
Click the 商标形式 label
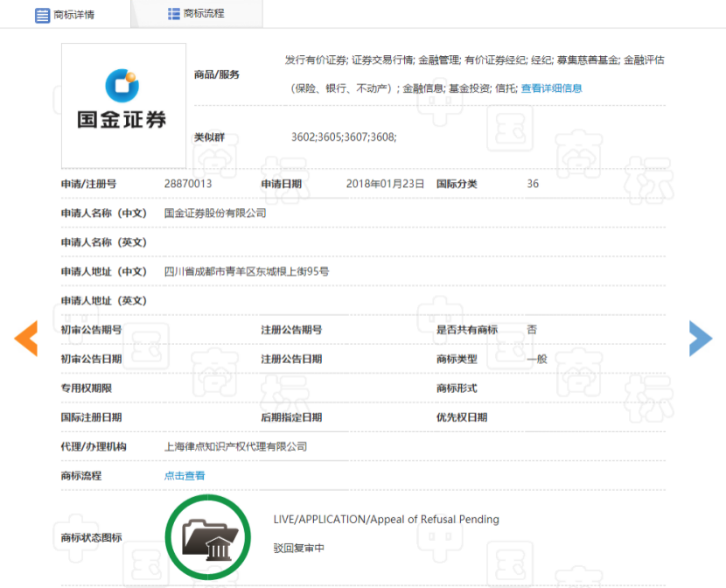pyautogui.click(x=457, y=388)
